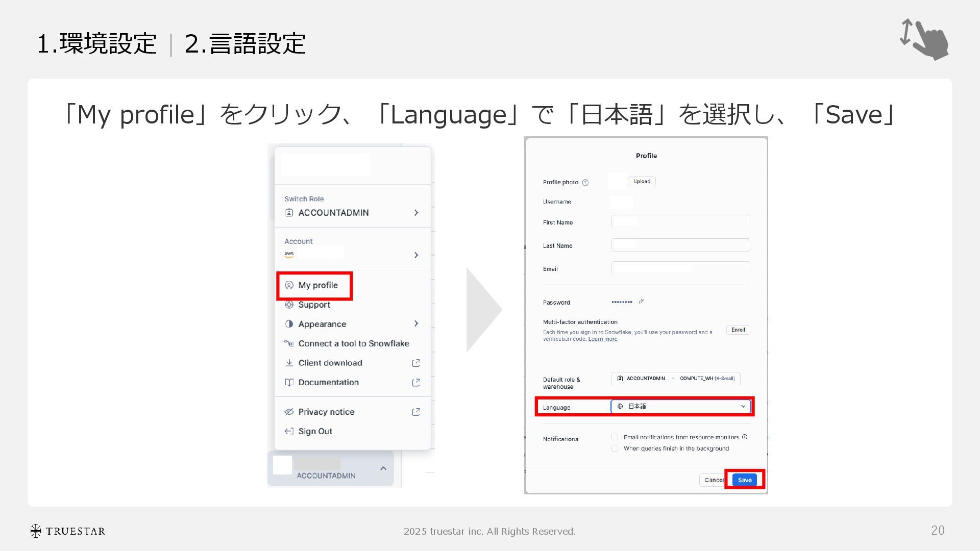Click the AWS account logo icon
Image resolution: width=980 pixels, height=551 pixels.
289,254
